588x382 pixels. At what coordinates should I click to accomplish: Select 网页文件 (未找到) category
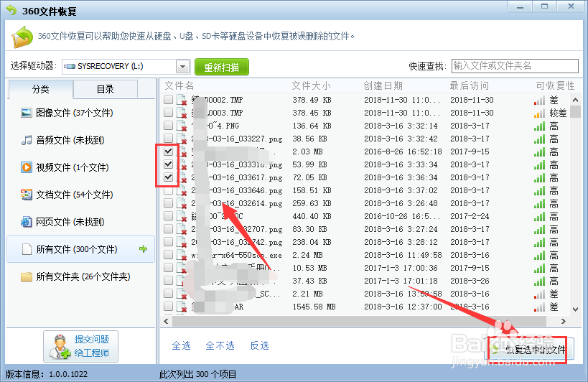pos(81,222)
